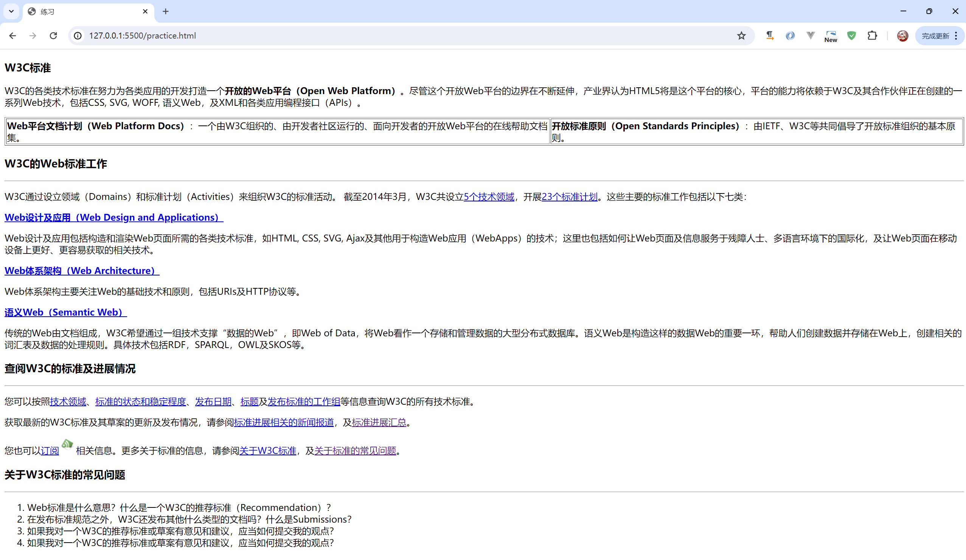This screenshot has width=966, height=560.
Task: Open the 5个技术领域 link
Action: (x=489, y=197)
